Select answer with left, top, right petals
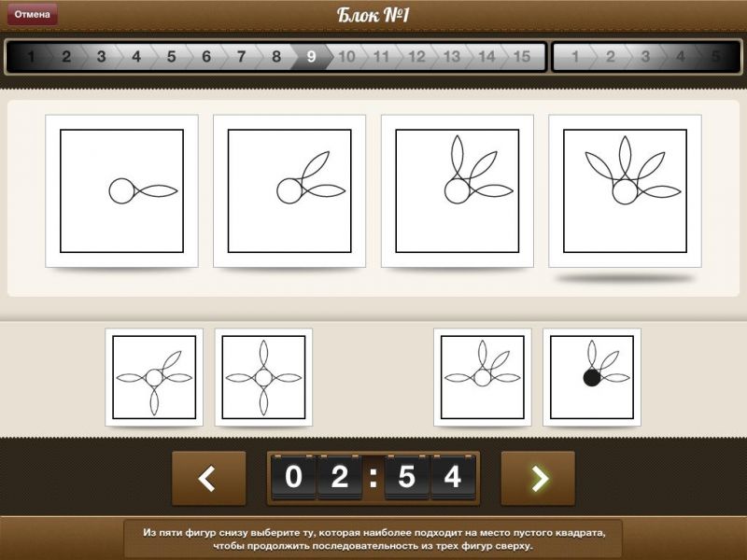 click(x=483, y=377)
